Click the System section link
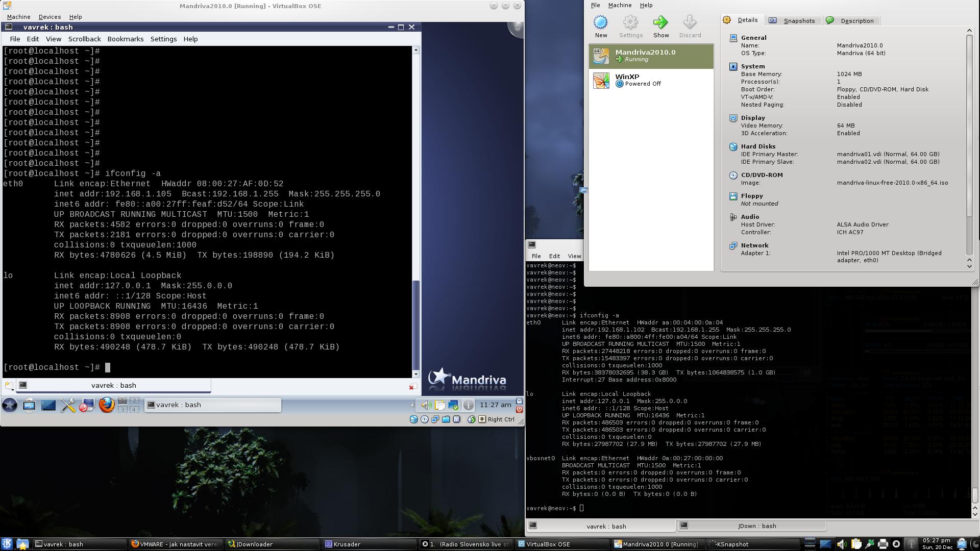This screenshot has width=980, height=551. (x=753, y=66)
